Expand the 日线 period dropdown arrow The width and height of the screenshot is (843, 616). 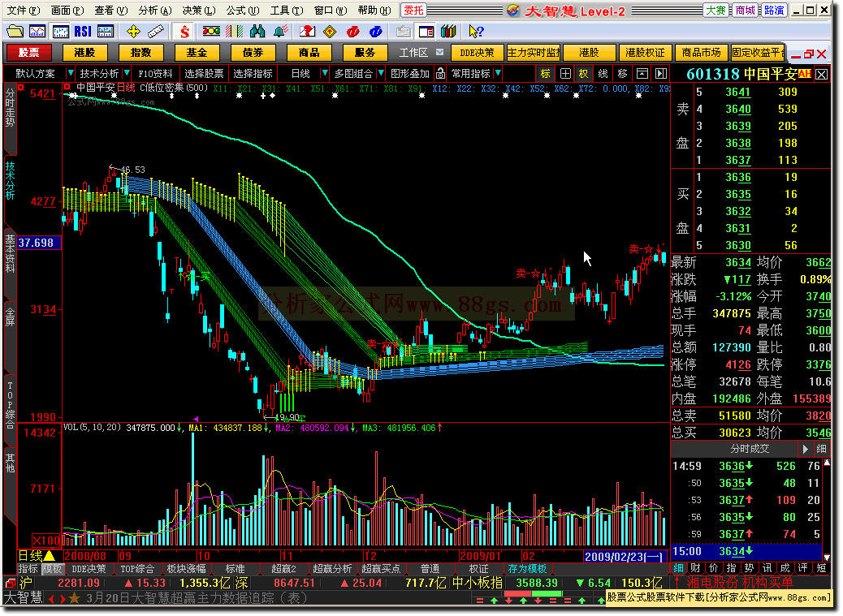click(x=324, y=73)
